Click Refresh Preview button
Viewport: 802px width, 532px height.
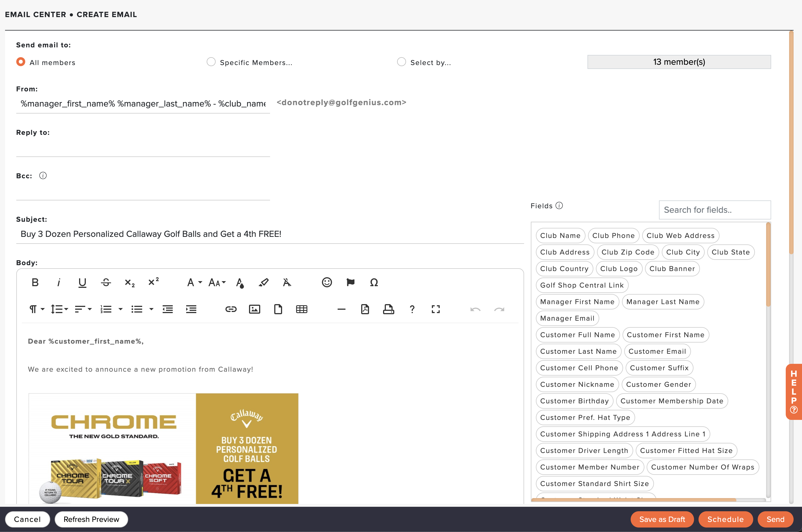coord(91,519)
